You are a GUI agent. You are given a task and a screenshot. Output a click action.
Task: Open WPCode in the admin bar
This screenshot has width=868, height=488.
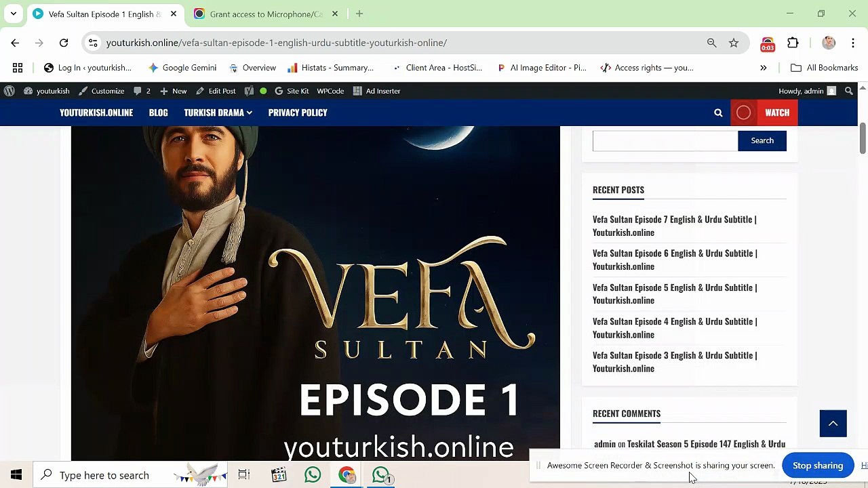(330, 91)
